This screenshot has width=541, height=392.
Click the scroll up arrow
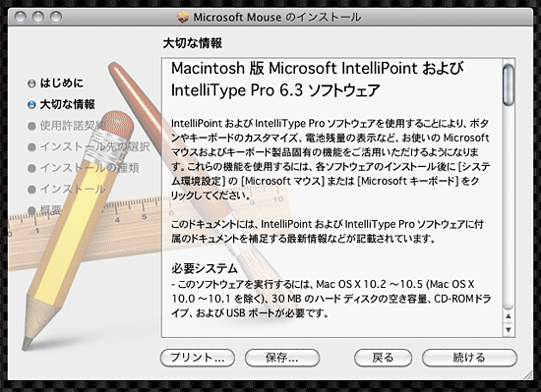click(x=509, y=316)
